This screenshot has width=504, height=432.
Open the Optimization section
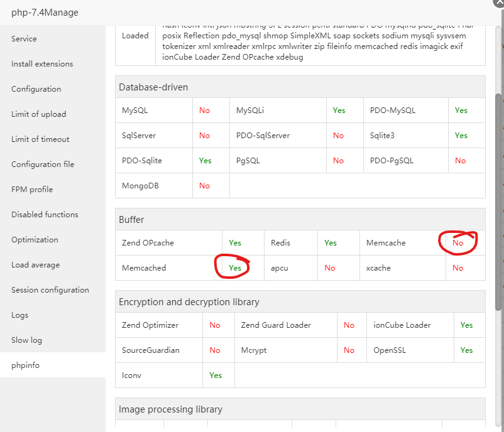tap(35, 240)
